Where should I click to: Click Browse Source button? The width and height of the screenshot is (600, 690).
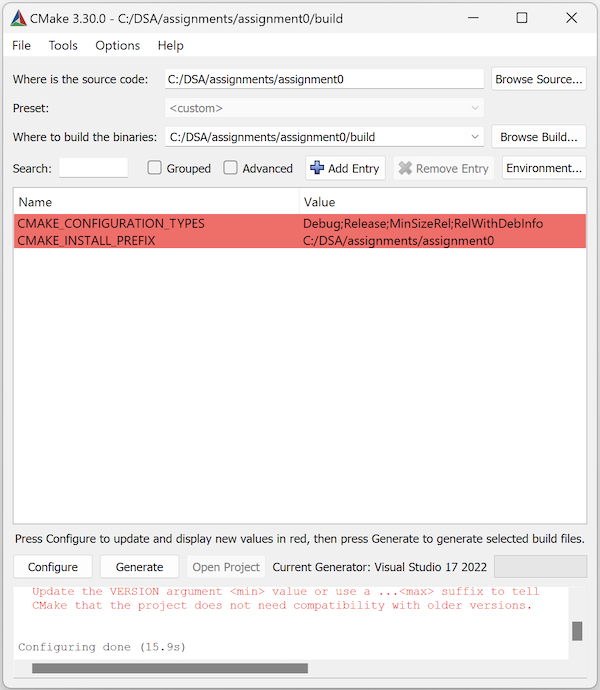pyautogui.click(x=538, y=79)
